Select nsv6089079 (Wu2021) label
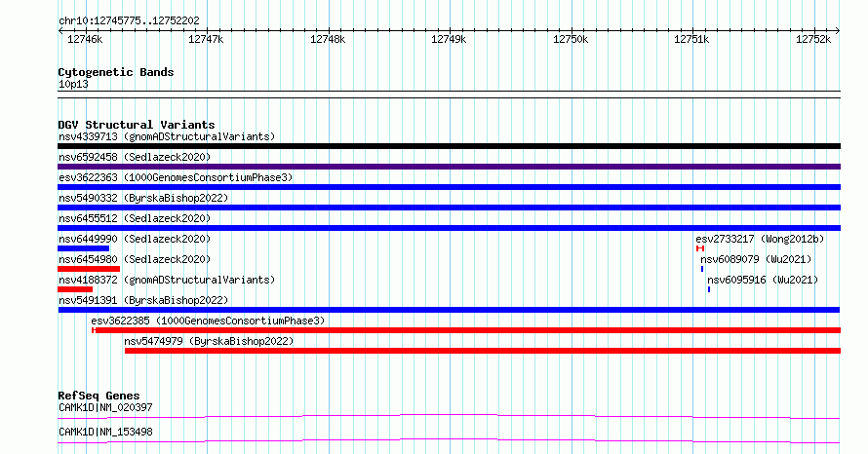The height and width of the screenshot is (454, 868). (x=756, y=259)
